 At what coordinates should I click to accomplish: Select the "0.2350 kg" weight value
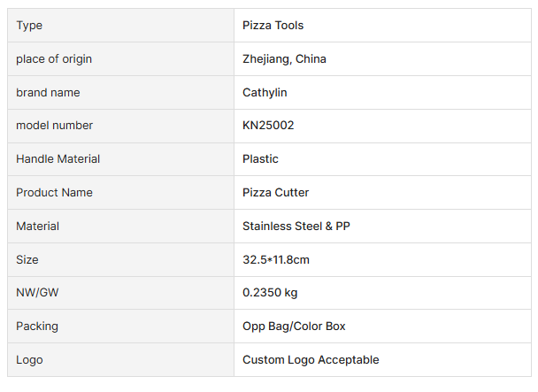270,293
